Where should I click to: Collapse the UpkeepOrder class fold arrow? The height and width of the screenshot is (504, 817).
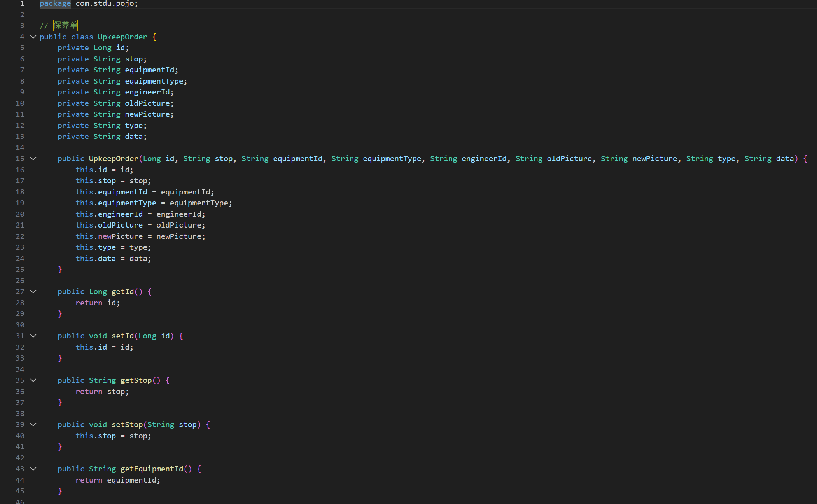pos(33,37)
